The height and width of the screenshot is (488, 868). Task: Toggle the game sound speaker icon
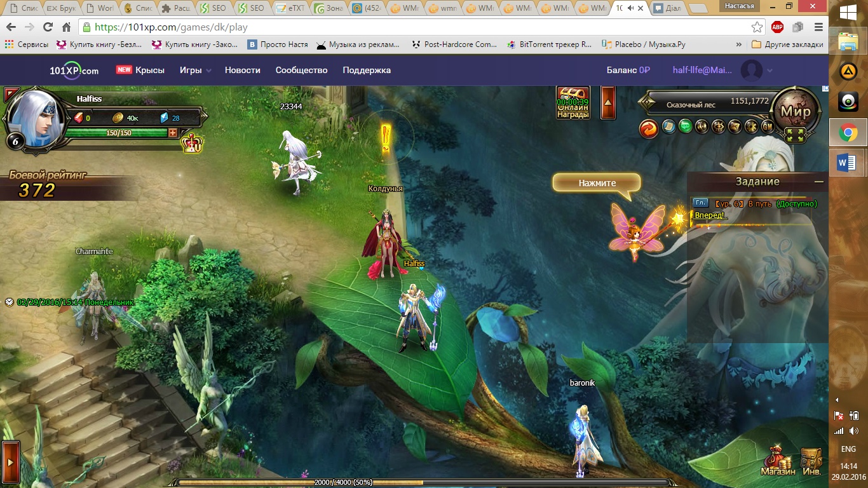pos(702,126)
